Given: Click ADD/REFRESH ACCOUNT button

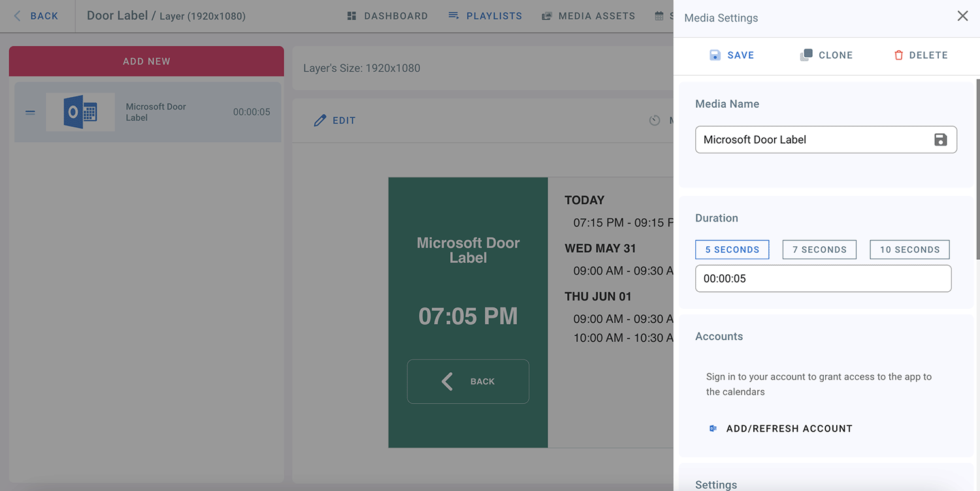Looking at the screenshot, I should (x=781, y=428).
